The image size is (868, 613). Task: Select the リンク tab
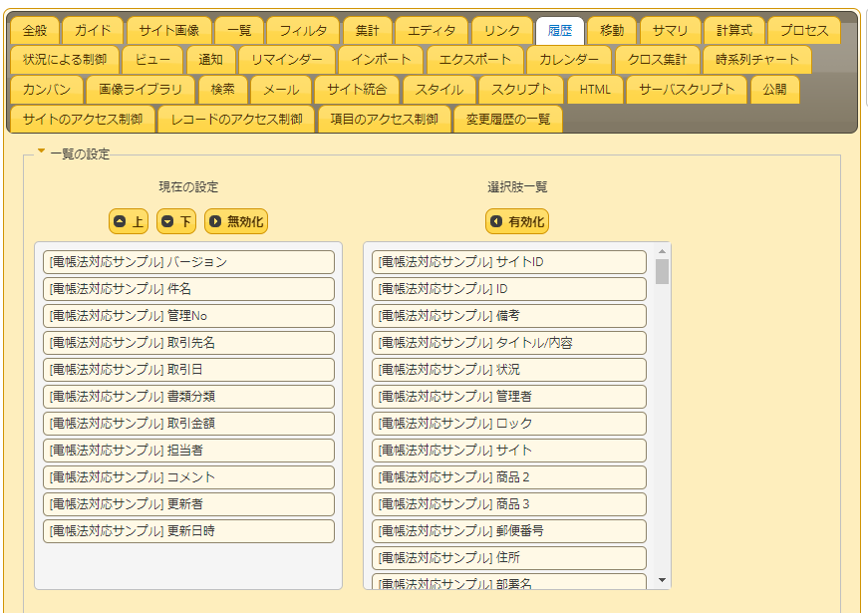[x=501, y=31]
